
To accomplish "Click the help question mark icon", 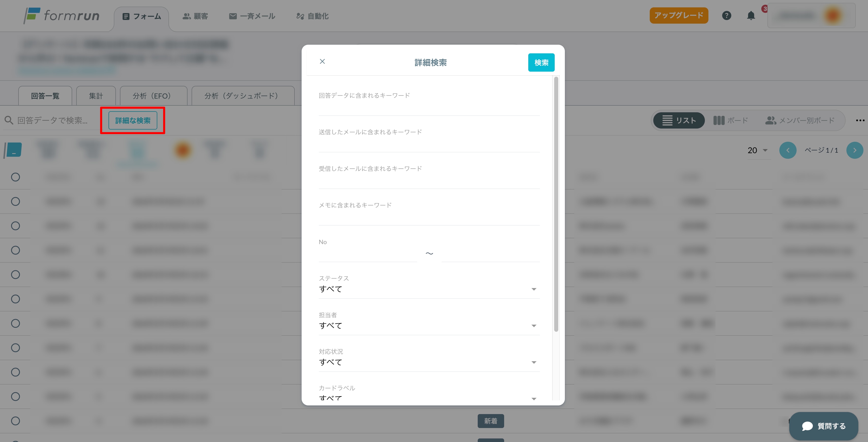I will pyautogui.click(x=726, y=15).
